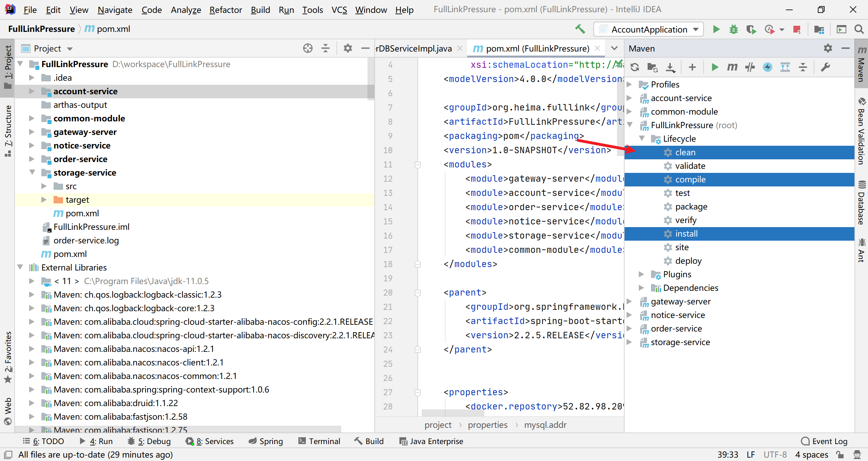This screenshot has height=461, width=868.
Task: Open the Database side tool window
Action: (862, 203)
